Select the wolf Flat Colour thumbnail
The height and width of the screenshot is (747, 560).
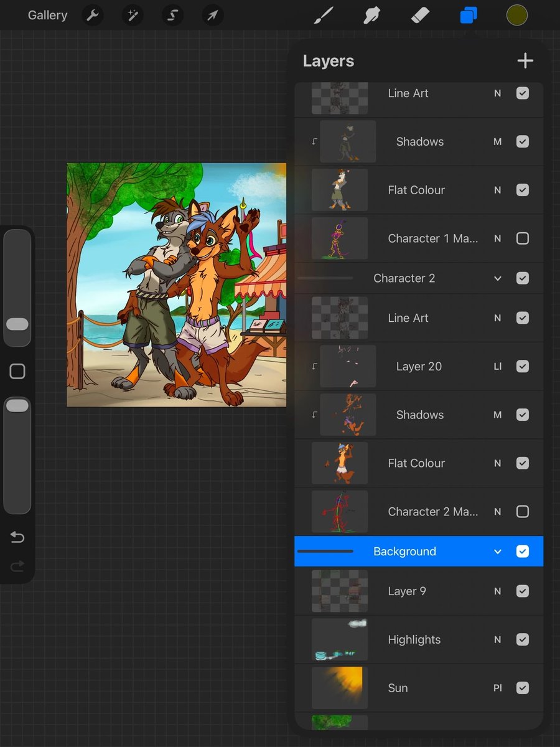(x=340, y=189)
